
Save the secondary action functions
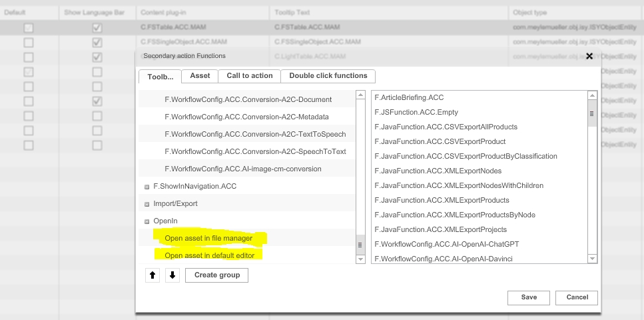[x=529, y=297]
